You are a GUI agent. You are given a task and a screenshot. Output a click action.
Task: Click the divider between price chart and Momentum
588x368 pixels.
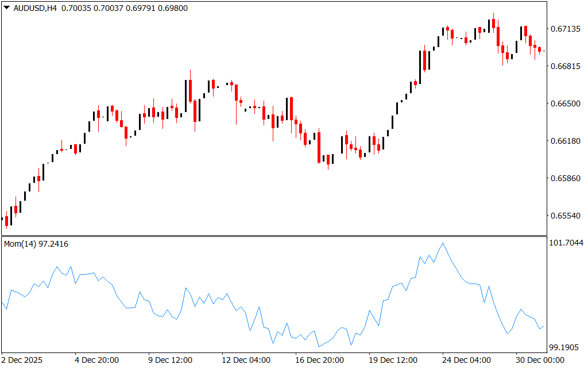(273, 236)
